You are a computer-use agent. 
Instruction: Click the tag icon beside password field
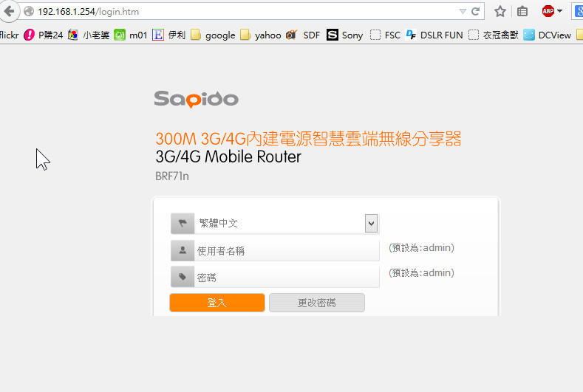click(183, 277)
